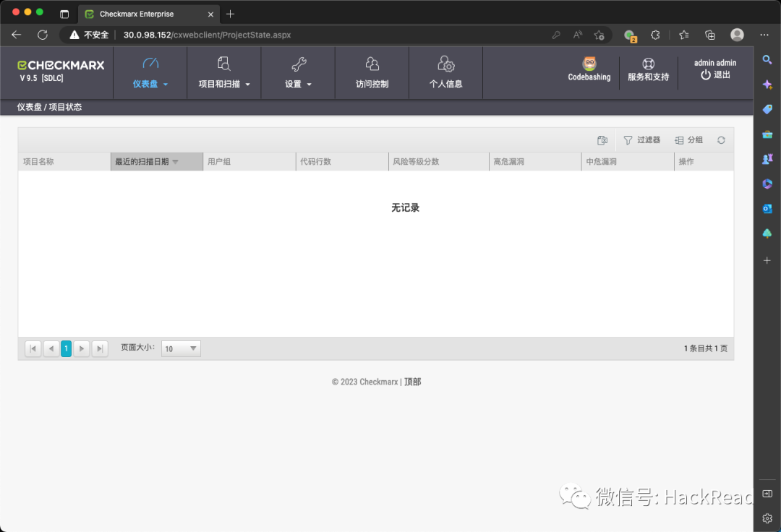Sort by 用户组 column
Image resolution: width=781 pixels, height=532 pixels.
coord(249,162)
